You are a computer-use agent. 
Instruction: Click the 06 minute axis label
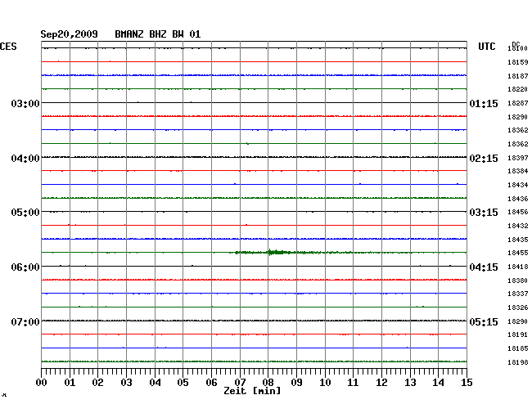click(211, 383)
